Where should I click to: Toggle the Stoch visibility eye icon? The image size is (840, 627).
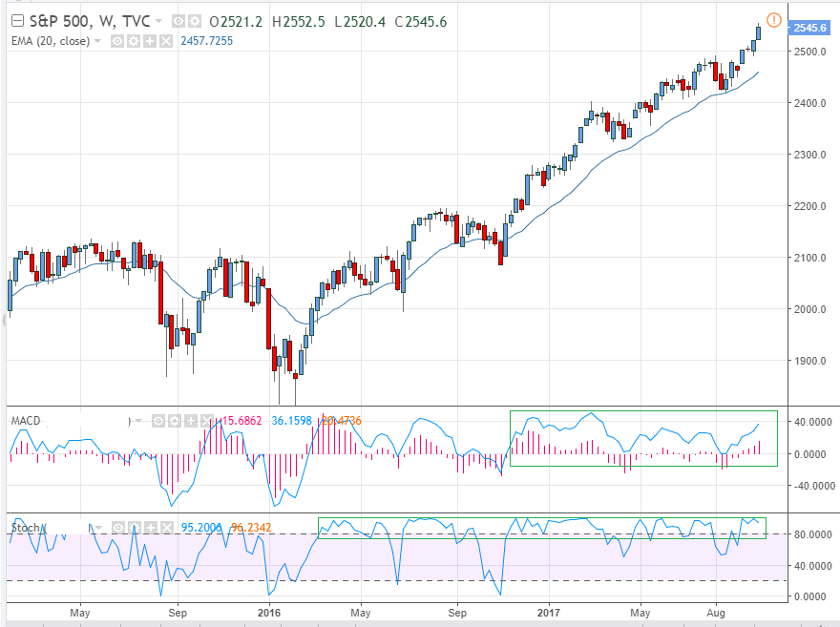click(118, 528)
